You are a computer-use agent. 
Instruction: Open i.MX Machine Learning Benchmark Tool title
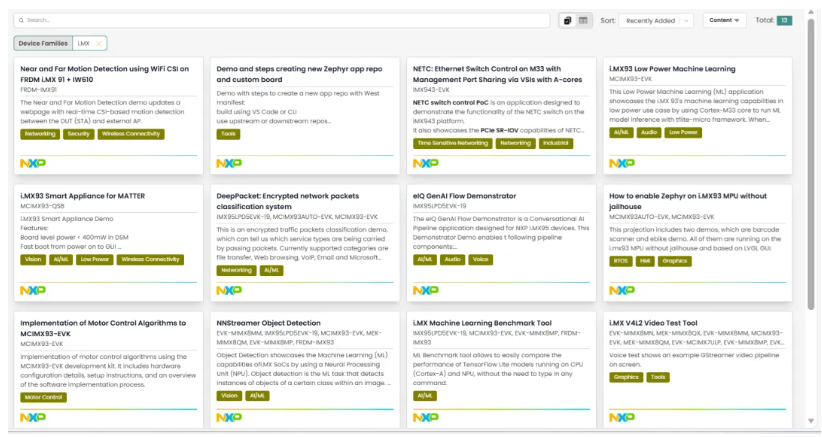(x=482, y=323)
